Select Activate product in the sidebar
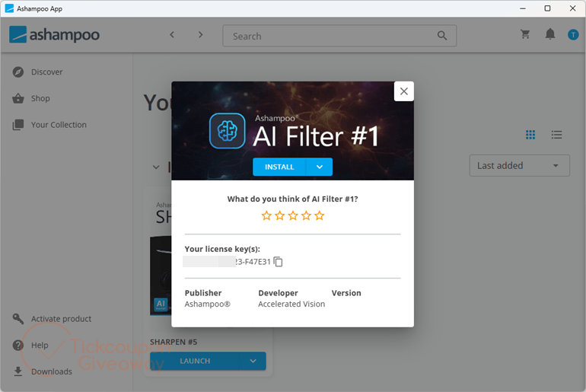The width and height of the screenshot is (586, 392). tap(52, 319)
